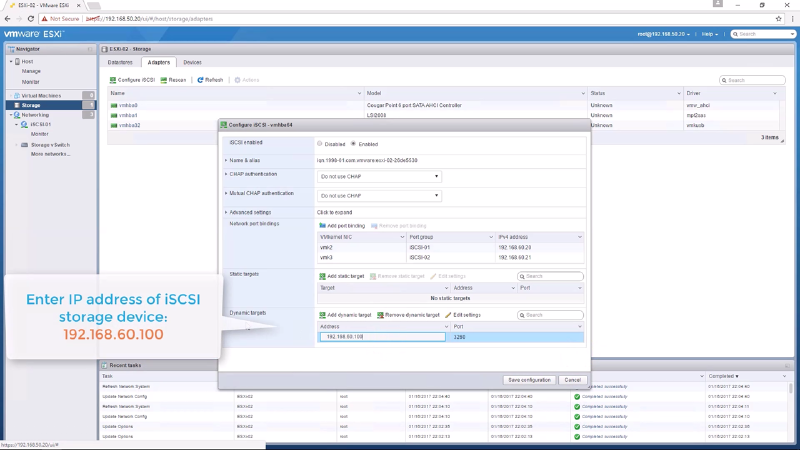Switch to the Adapters tab
This screenshot has width=800, height=450.
pyautogui.click(x=159, y=62)
